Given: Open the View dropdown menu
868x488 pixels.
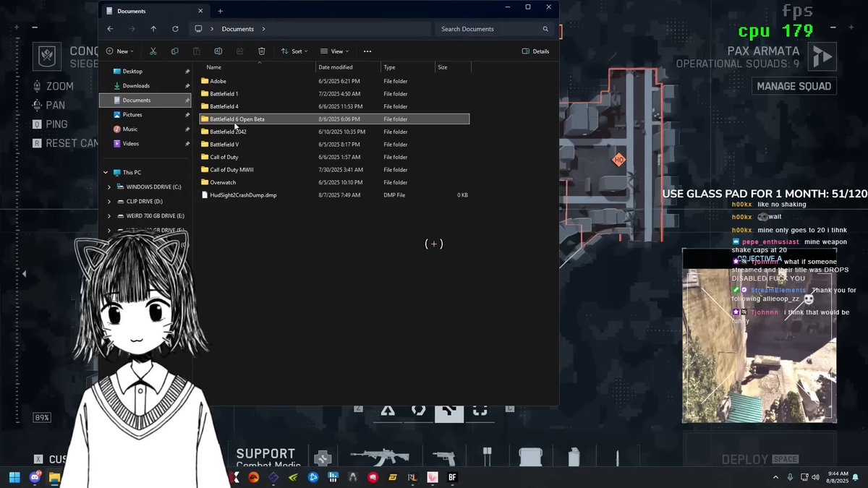Looking at the screenshot, I should (335, 51).
